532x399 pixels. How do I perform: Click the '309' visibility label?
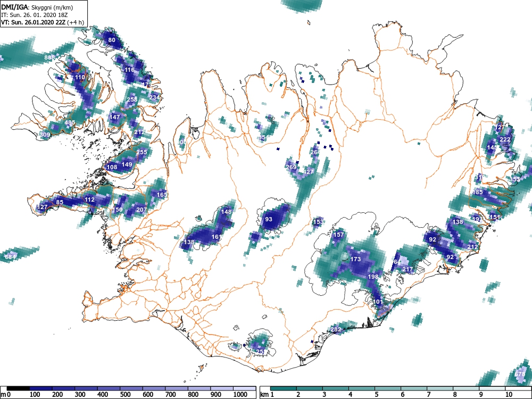45,135
